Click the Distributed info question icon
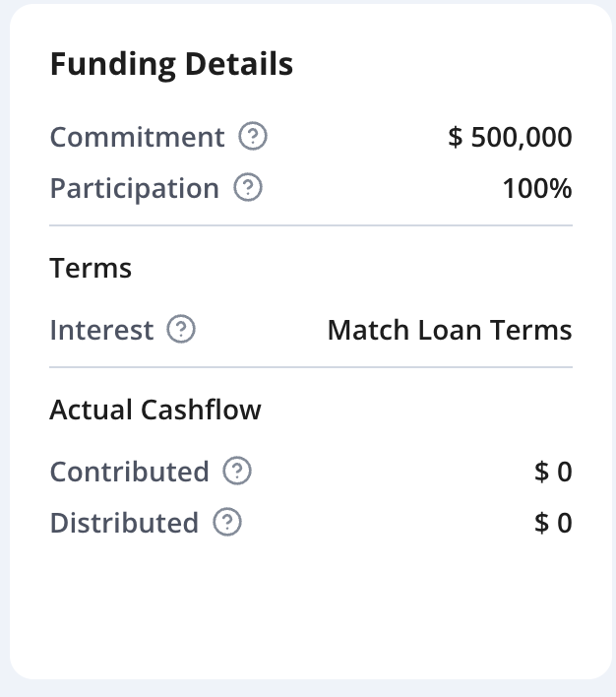The width and height of the screenshot is (616, 697). coord(227,523)
